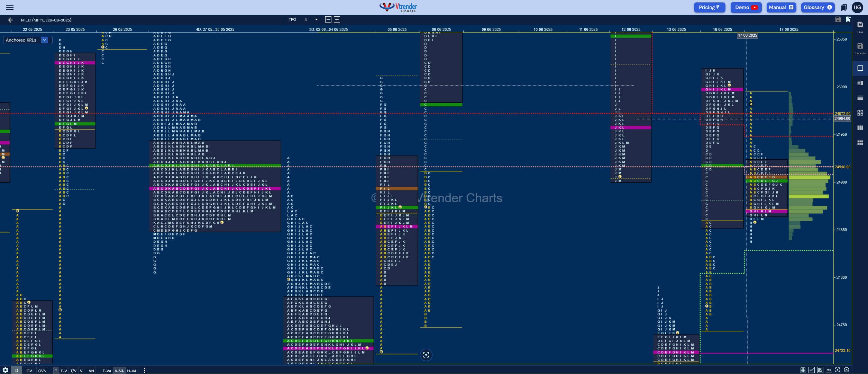868x374 pixels.
Task: Click the Pricing button
Action: coord(709,7)
